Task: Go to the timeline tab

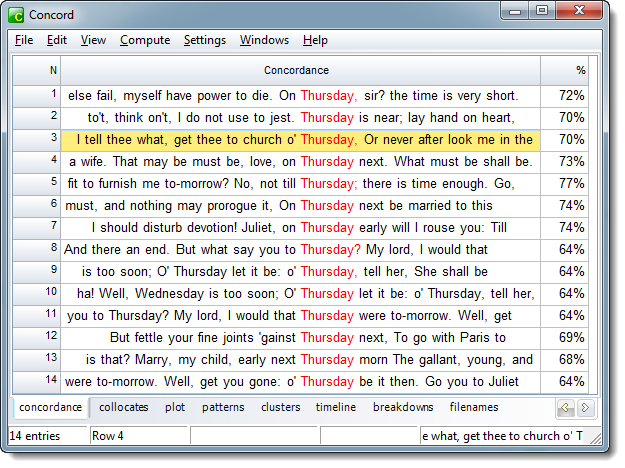Action: (x=336, y=407)
